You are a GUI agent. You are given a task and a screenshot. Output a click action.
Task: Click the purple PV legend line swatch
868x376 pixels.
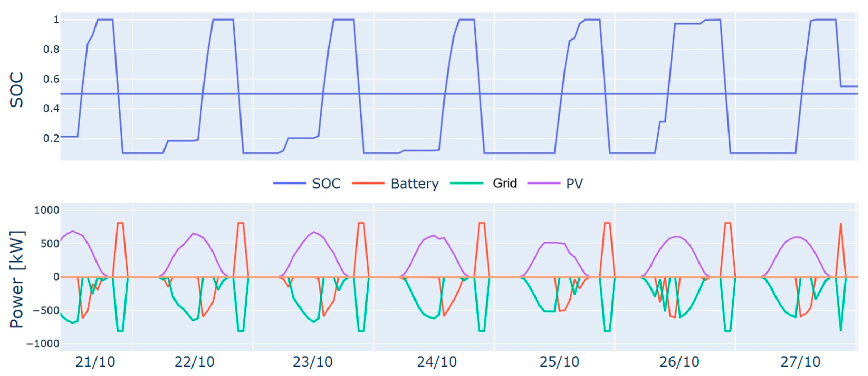544,183
